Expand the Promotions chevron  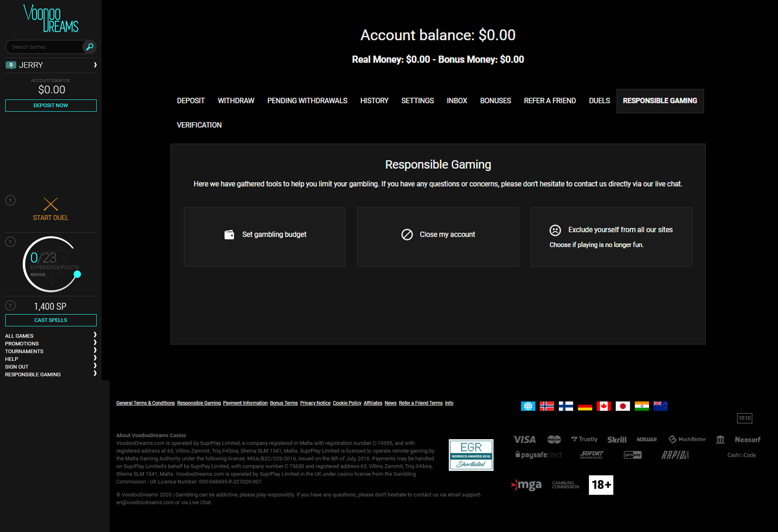pos(95,342)
